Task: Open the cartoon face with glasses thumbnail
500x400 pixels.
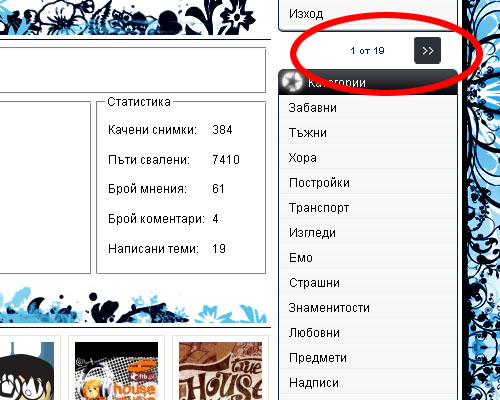Action: tap(27, 371)
